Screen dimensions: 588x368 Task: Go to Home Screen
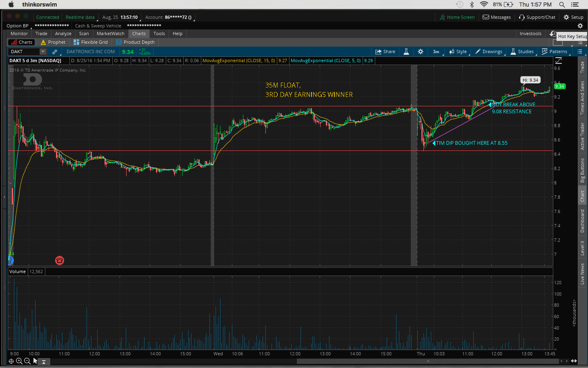point(457,17)
